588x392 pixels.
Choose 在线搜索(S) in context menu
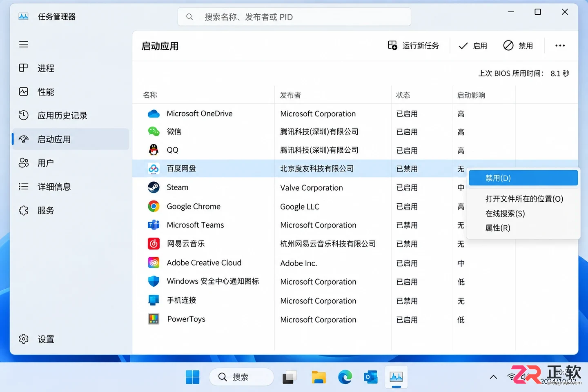[x=523, y=214]
